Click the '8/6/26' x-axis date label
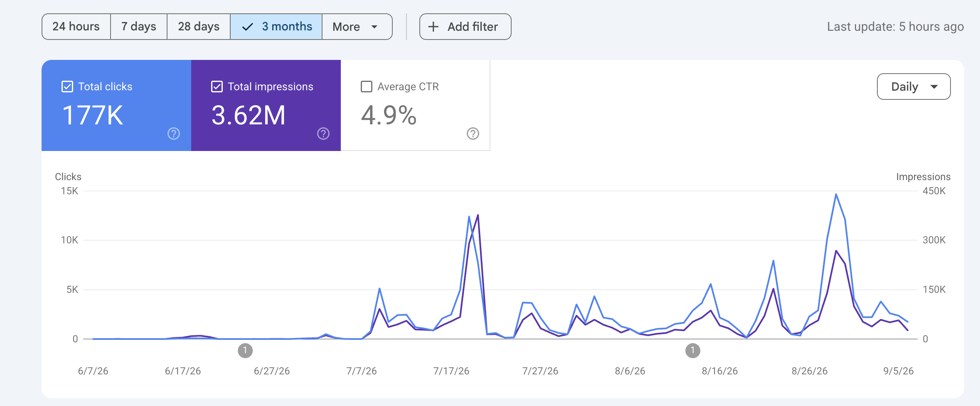This screenshot has height=406, width=980. tap(630, 371)
